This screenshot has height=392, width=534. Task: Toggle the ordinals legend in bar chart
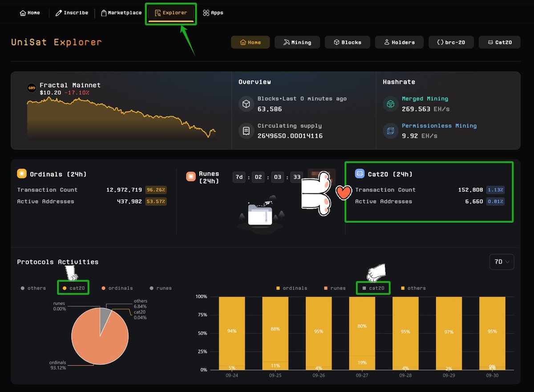(291, 288)
